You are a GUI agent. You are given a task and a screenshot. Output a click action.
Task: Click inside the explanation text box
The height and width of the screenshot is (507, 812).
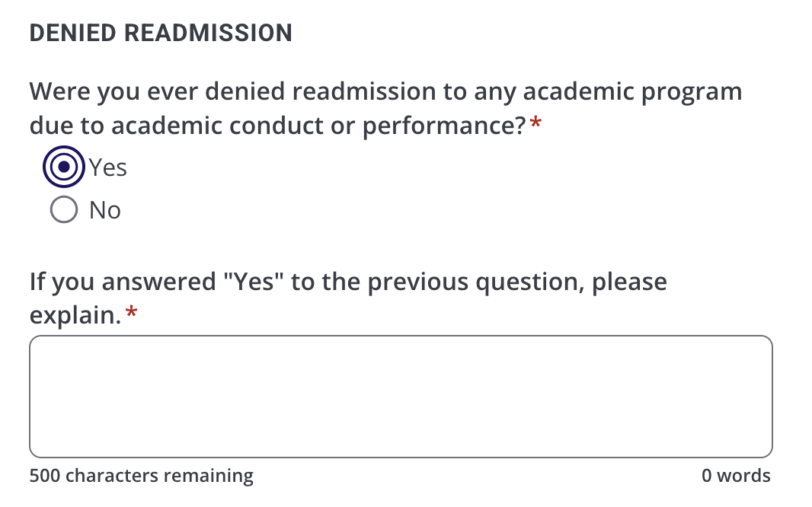click(x=401, y=396)
